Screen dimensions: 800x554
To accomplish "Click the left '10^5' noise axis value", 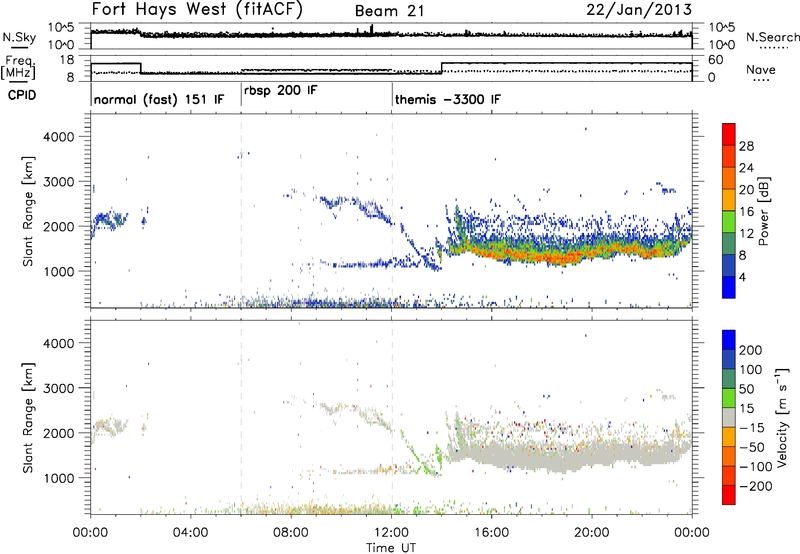I will 61,28.
